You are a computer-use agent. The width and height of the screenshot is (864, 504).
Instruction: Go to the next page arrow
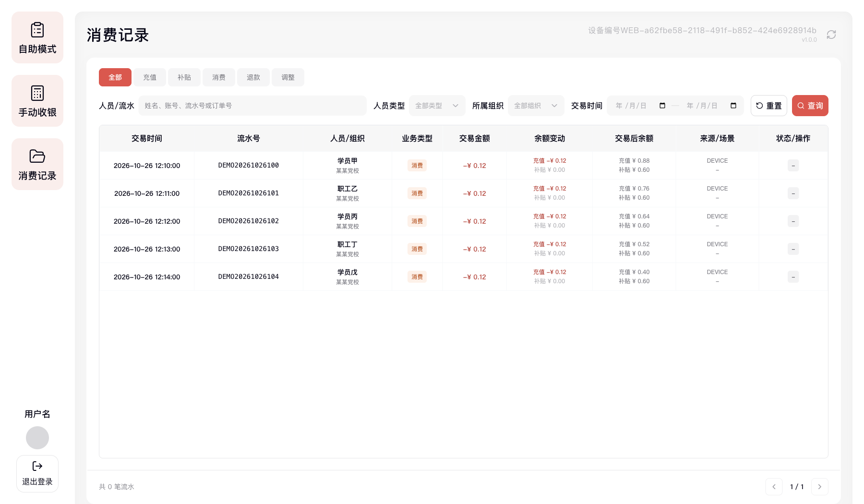point(820,487)
